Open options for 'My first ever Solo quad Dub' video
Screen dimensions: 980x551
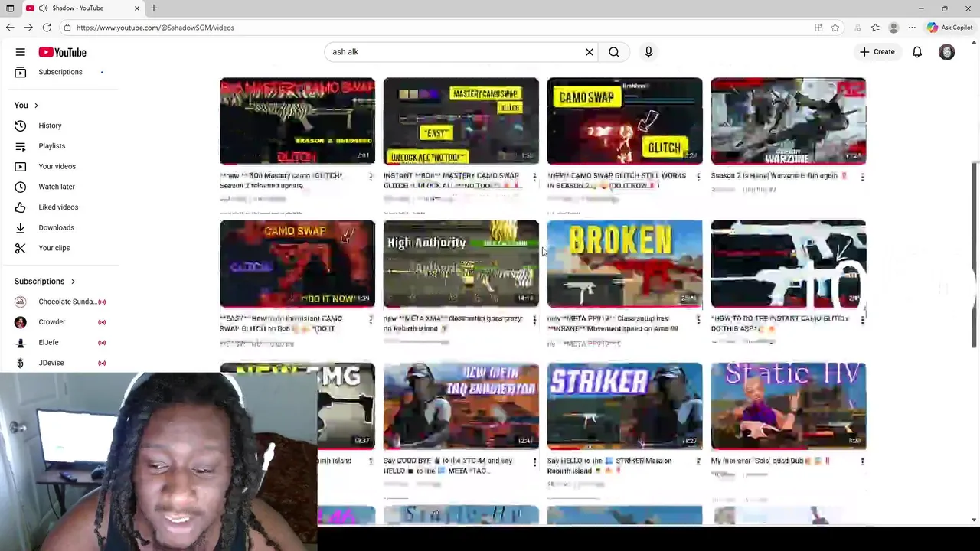pyautogui.click(x=862, y=462)
